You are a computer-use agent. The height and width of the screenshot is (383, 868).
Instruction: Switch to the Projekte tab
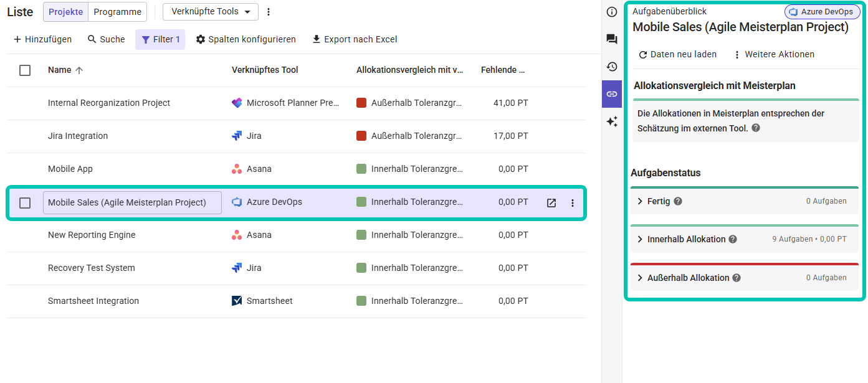[66, 12]
